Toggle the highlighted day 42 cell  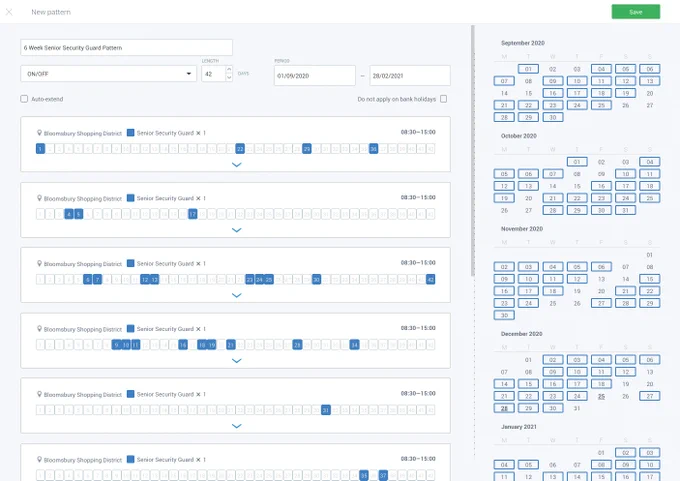pos(430,279)
